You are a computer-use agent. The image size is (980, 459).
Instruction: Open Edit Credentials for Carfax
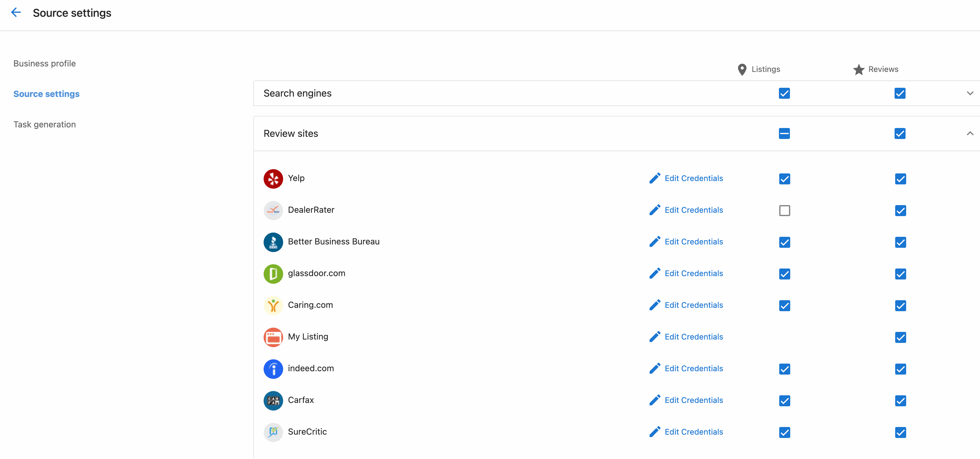(694, 400)
